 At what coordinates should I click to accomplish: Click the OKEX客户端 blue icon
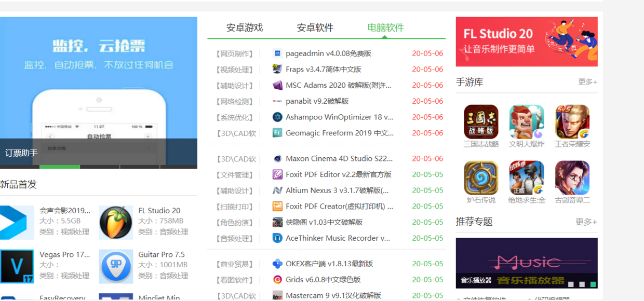point(277,264)
